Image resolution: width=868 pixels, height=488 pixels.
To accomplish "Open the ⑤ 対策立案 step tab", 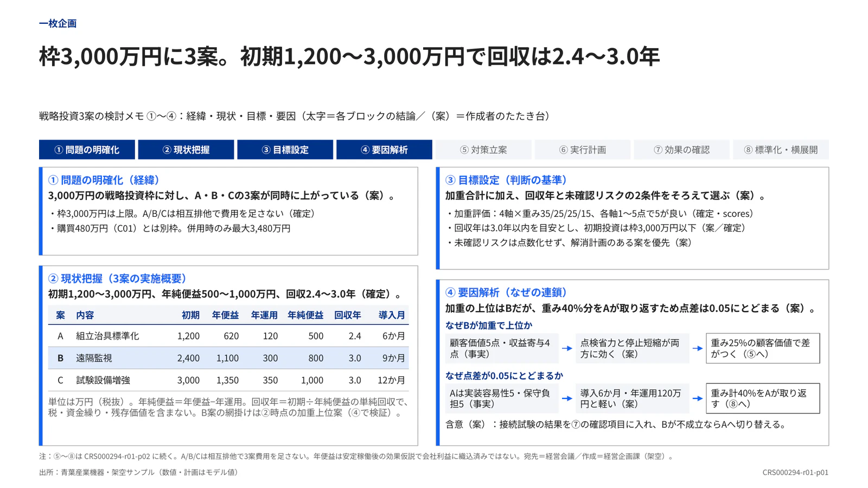I will (483, 150).
